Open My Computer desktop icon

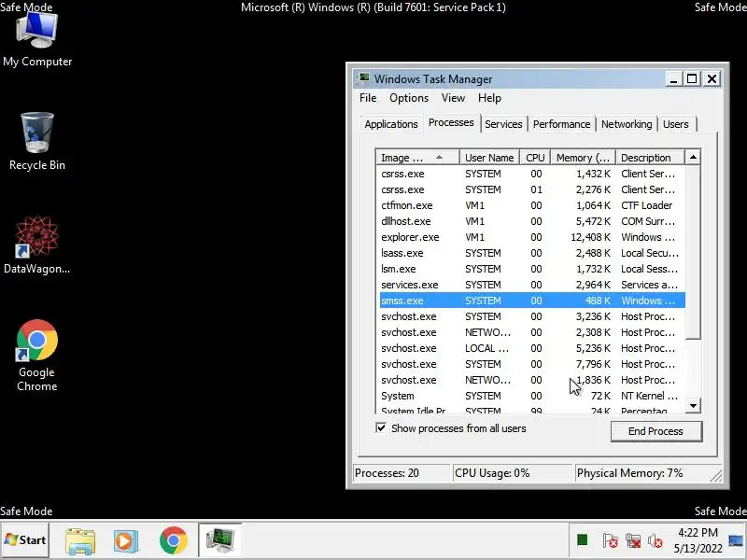click(x=37, y=40)
